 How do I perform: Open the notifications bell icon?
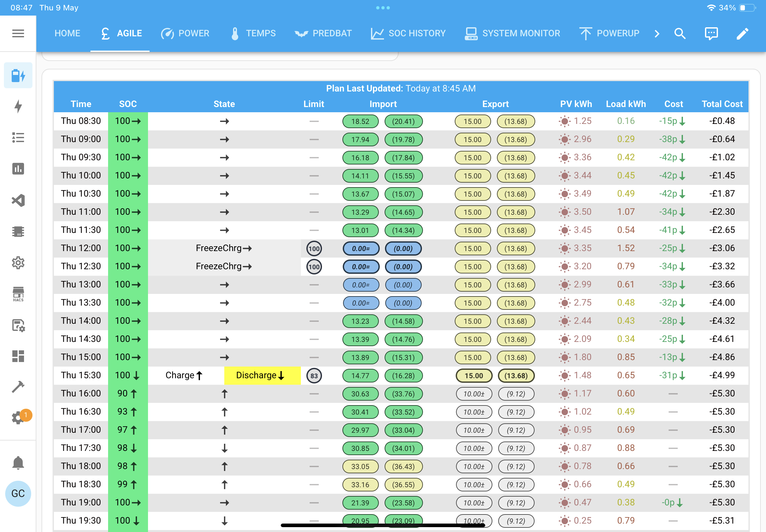point(18,463)
